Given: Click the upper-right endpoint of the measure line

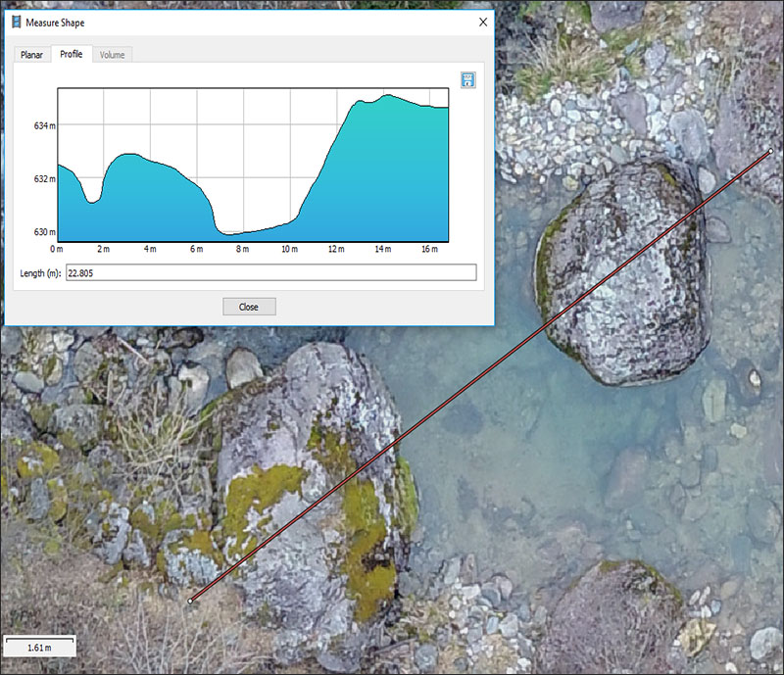Looking at the screenshot, I should tap(770, 151).
